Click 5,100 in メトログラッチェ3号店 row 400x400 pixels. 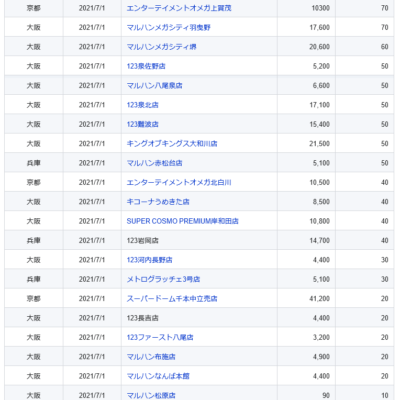tap(321, 279)
